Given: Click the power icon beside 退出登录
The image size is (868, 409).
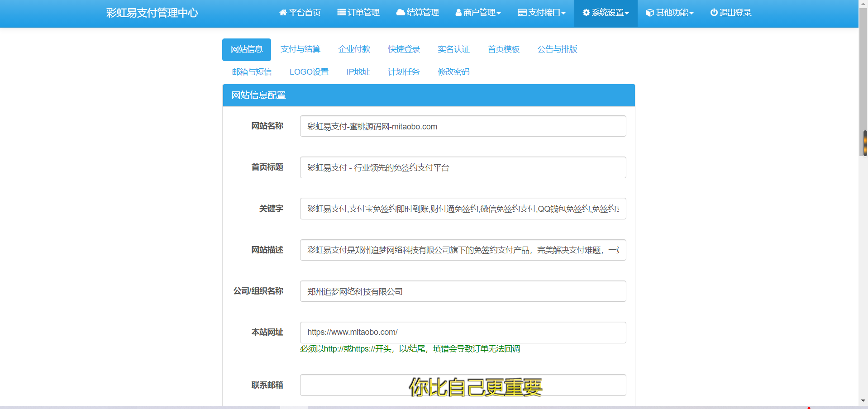Looking at the screenshot, I should [714, 13].
